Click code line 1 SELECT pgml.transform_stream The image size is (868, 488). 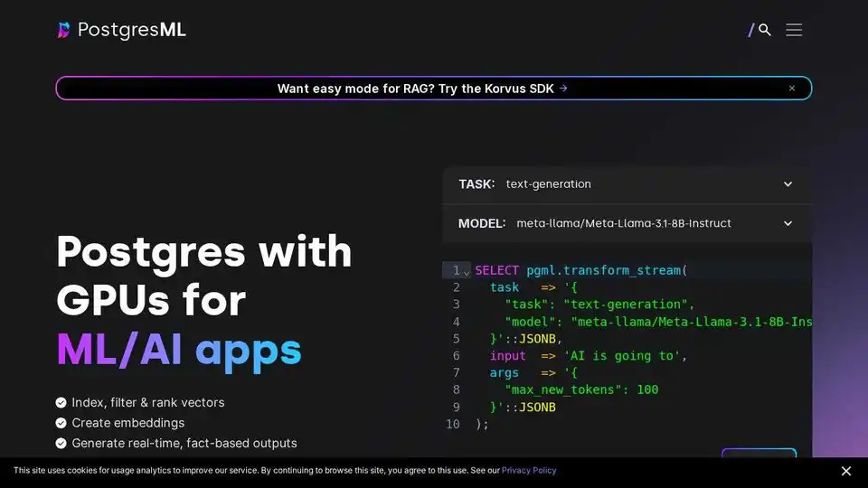click(x=581, y=270)
